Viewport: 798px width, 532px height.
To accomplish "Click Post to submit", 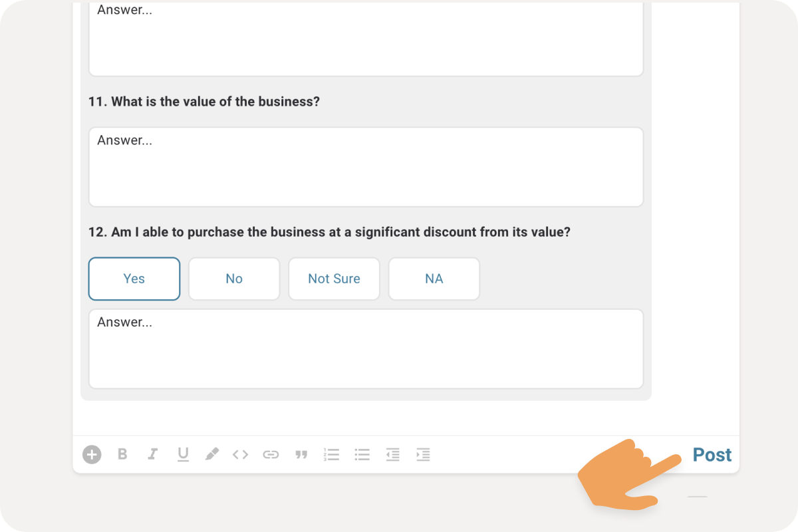I will tap(712, 455).
